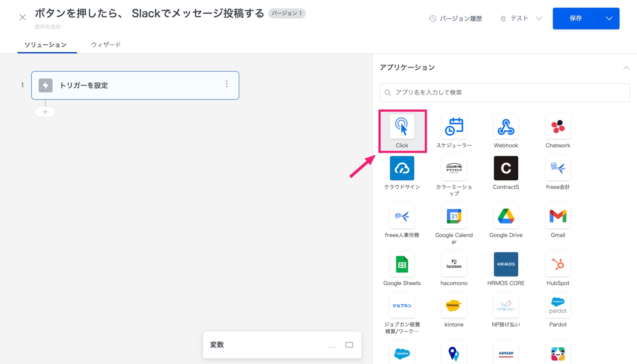Select the Click trigger app
This screenshot has height=364, width=637.
[402, 127]
